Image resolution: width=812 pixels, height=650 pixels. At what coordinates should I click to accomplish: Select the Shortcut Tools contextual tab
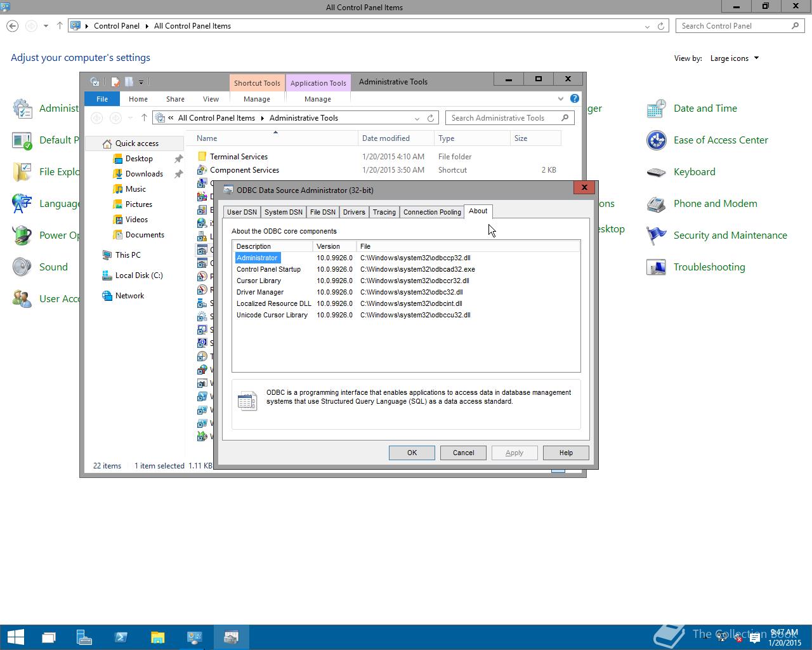pyautogui.click(x=257, y=83)
